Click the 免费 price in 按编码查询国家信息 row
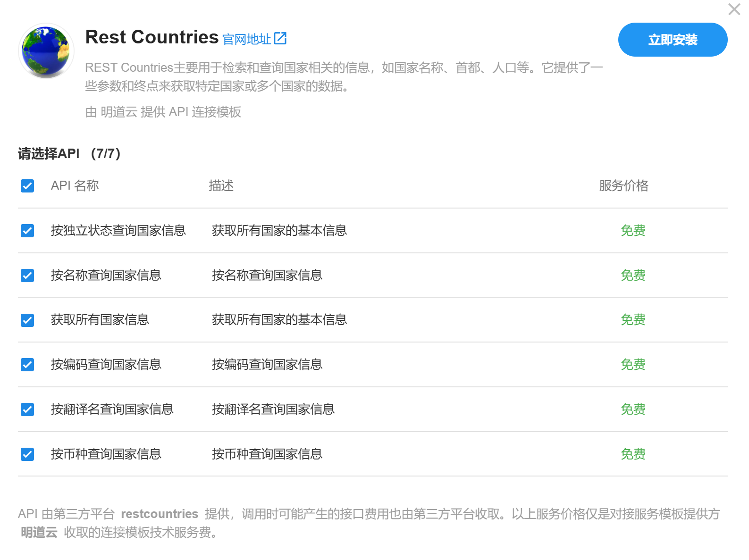 coord(633,365)
